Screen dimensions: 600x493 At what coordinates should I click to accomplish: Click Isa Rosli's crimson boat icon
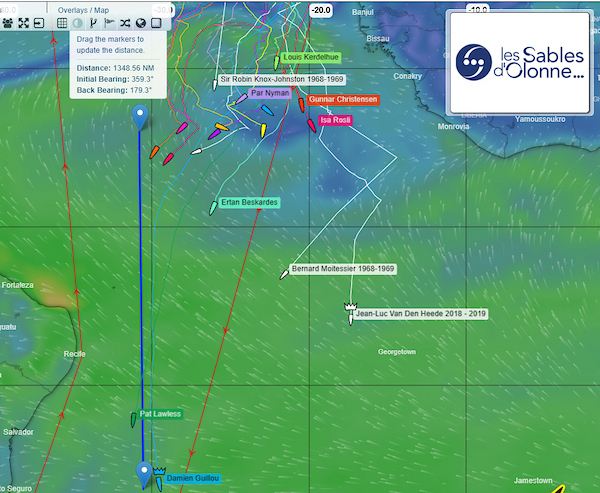coord(312,126)
